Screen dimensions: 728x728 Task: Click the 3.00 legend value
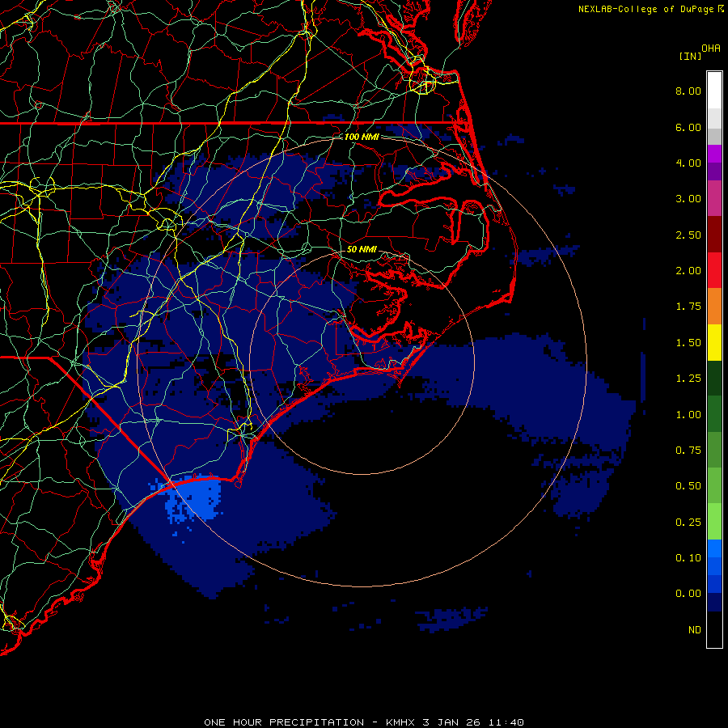click(688, 199)
